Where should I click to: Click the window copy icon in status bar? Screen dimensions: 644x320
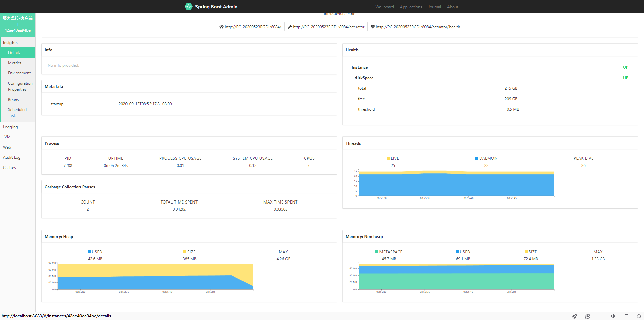[x=626, y=316]
